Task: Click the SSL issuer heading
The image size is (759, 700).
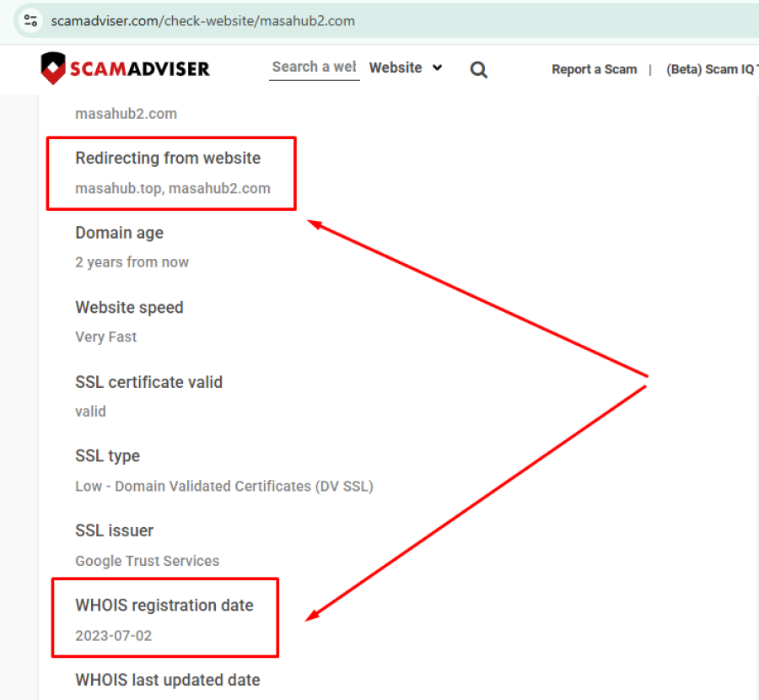Action: [x=114, y=530]
